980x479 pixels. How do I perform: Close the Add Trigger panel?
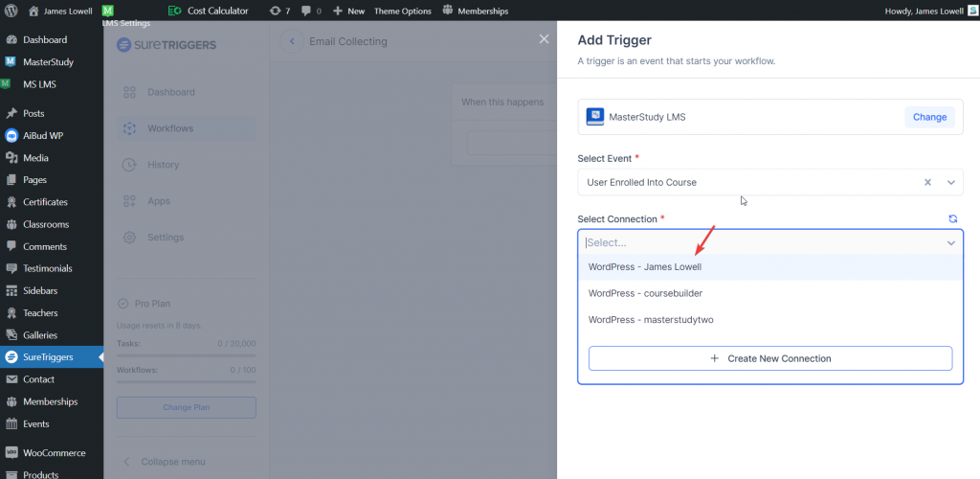tap(544, 38)
